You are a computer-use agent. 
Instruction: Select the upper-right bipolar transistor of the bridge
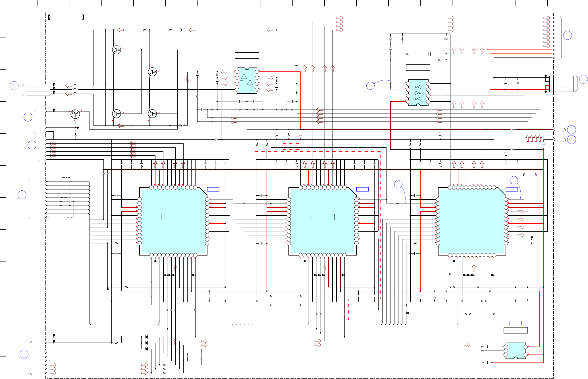click(152, 72)
